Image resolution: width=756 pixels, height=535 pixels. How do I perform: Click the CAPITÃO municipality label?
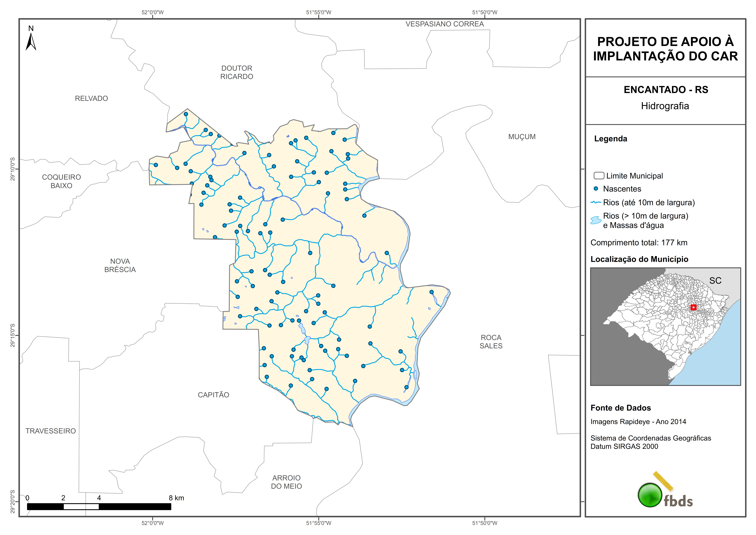point(213,395)
